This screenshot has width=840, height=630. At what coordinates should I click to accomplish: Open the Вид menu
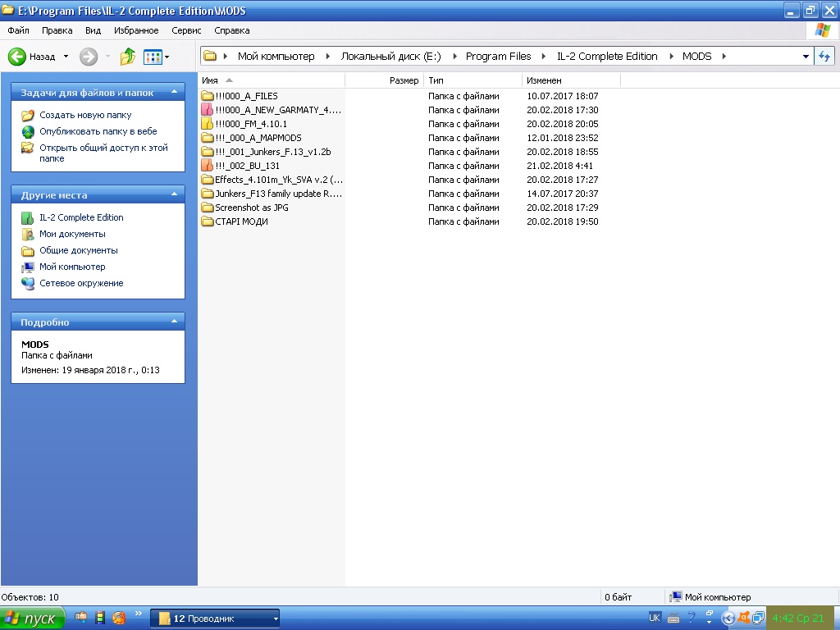[94, 30]
